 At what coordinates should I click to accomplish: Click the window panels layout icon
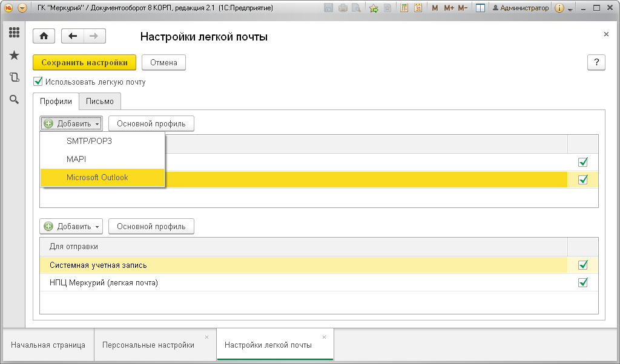480,7
